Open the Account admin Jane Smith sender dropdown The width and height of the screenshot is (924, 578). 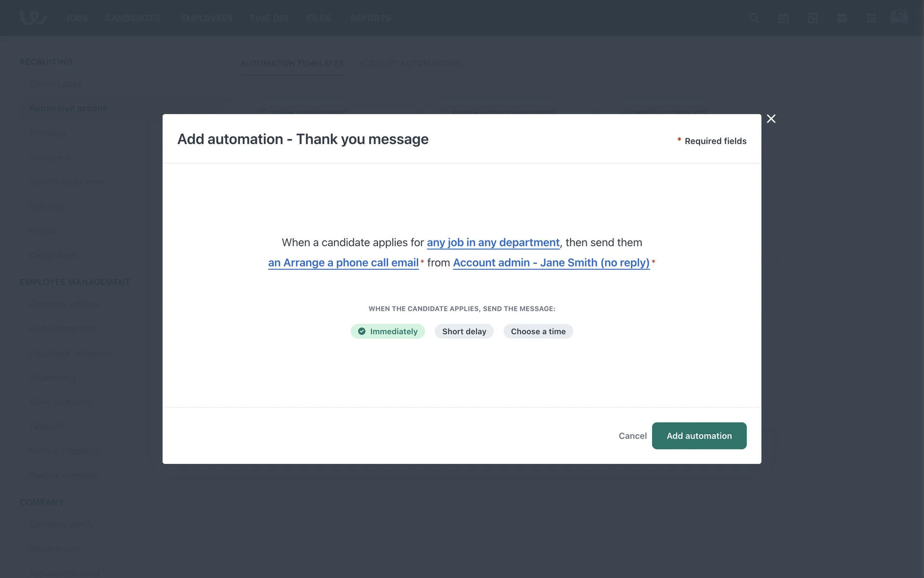click(551, 263)
